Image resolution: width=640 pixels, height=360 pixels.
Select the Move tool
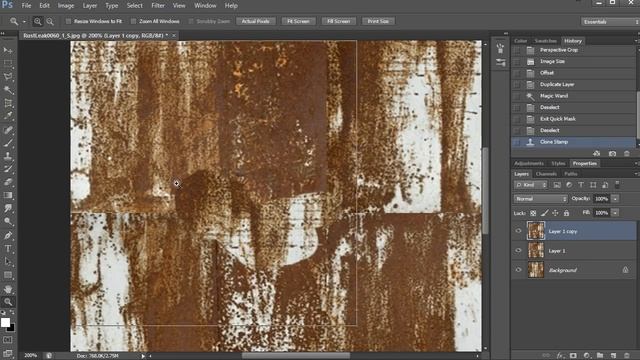[8, 50]
